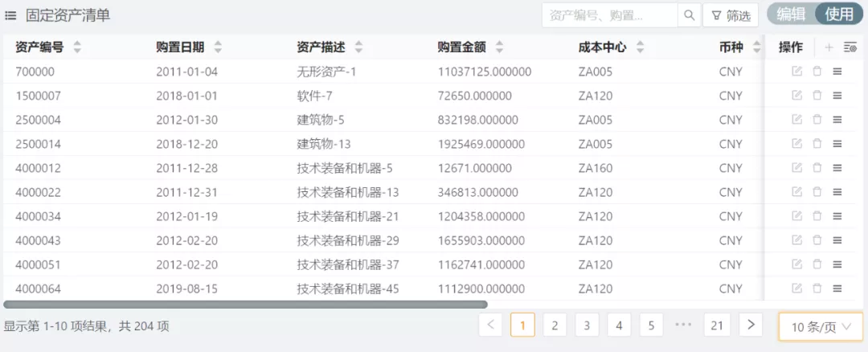Open the 10 条/页 page size dropdown
This screenshot has height=352, width=868.
click(x=821, y=326)
